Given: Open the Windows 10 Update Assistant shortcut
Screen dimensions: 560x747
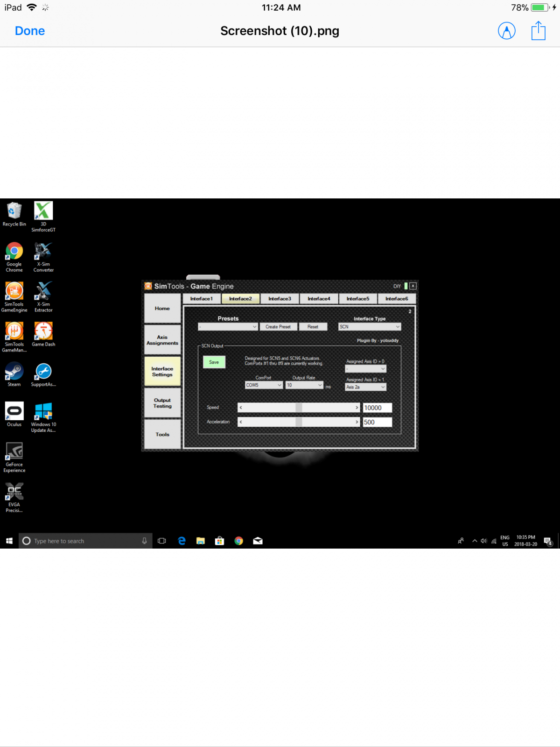Looking at the screenshot, I should point(43,417).
